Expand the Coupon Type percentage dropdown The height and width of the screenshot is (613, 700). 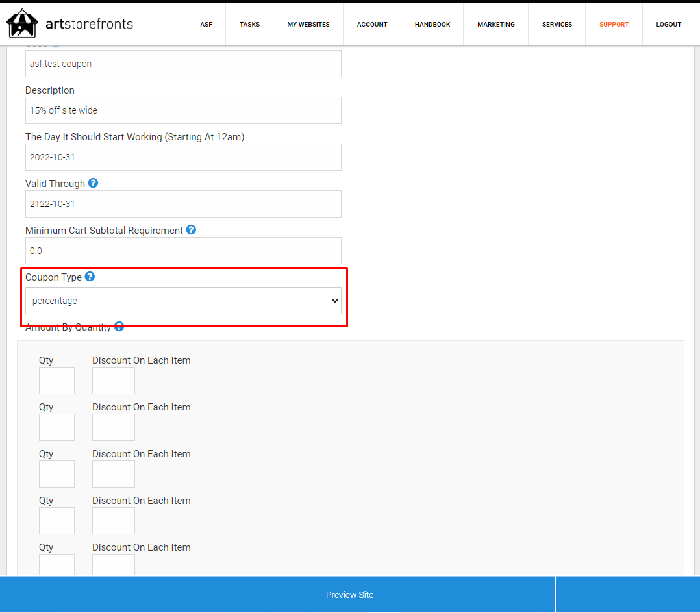pos(183,301)
